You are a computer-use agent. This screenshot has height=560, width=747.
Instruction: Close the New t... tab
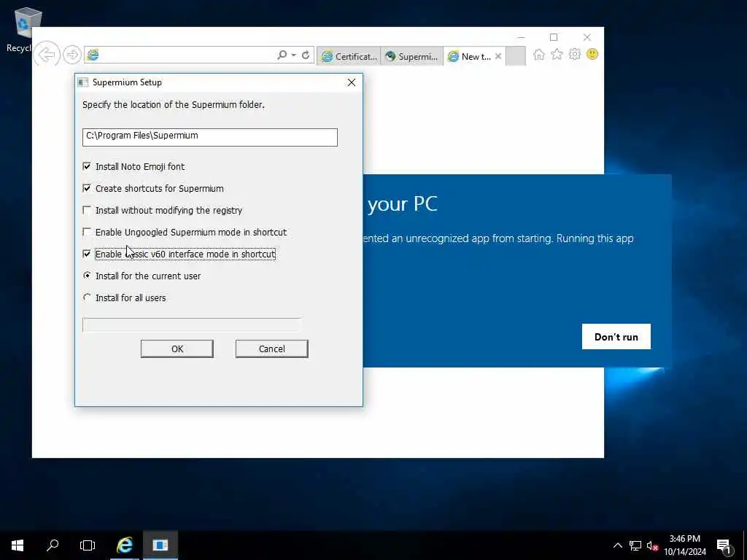pyautogui.click(x=498, y=56)
